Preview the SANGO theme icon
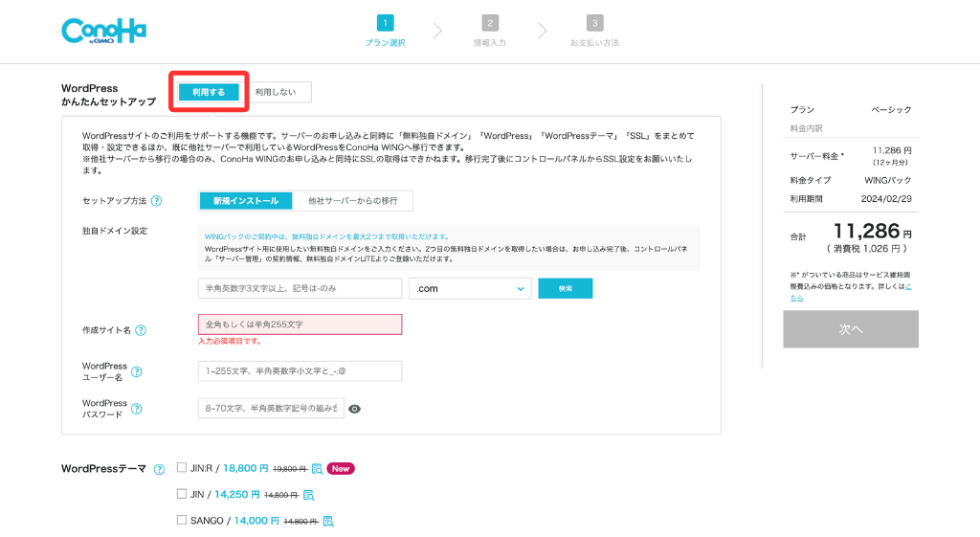The width and height of the screenshot is (980, 537). click(328, 521)
